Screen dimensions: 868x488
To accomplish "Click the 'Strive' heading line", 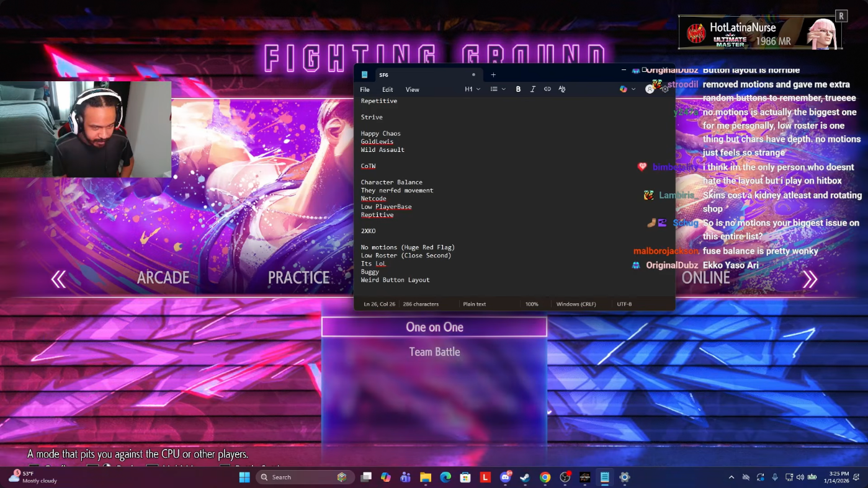I will coord(372,117).
